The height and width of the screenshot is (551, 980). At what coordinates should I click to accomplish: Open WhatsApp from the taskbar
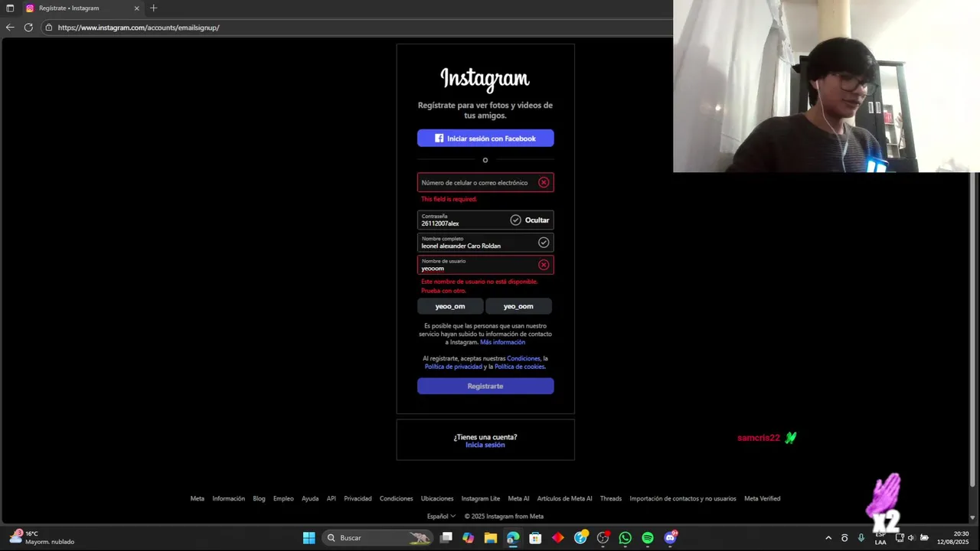626,538
